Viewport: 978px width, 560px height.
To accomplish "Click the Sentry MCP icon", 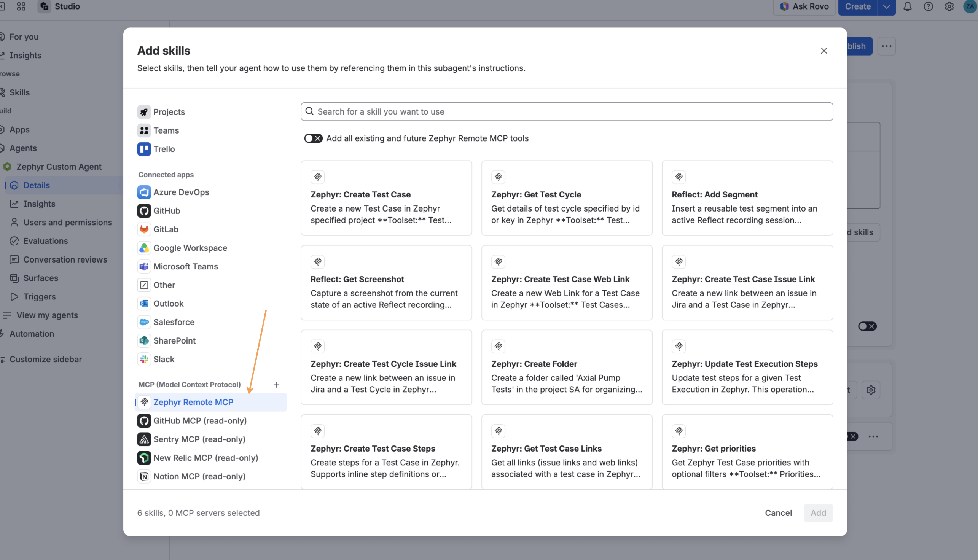I will coord(144,439).
